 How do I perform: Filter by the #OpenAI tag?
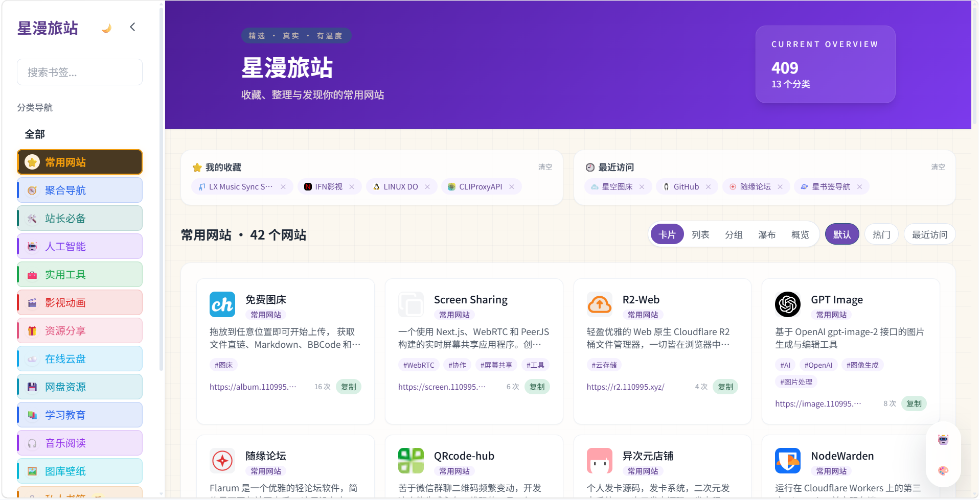pyautogui.click(x=818, y=365)
